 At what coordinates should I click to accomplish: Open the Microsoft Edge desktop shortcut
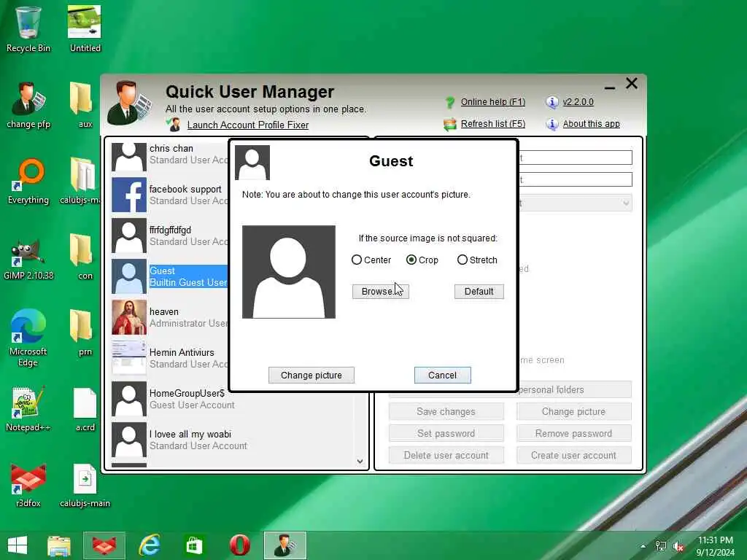[x=28, y=338]
